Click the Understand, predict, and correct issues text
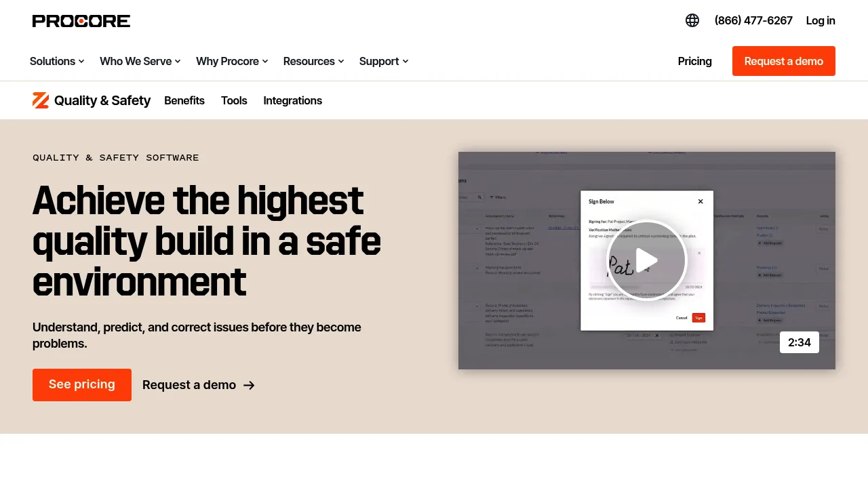868x488 pixels. pyautogui.click(x=197, y=335)
